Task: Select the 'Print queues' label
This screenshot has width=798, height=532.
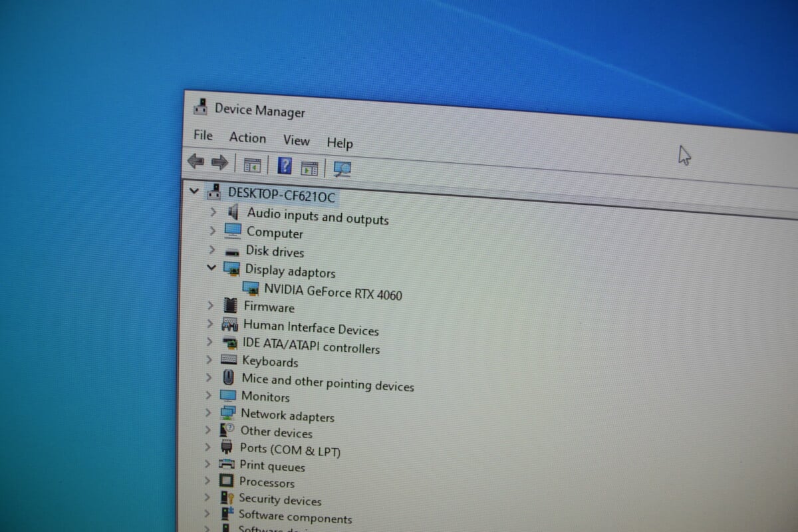Action: 273,466
